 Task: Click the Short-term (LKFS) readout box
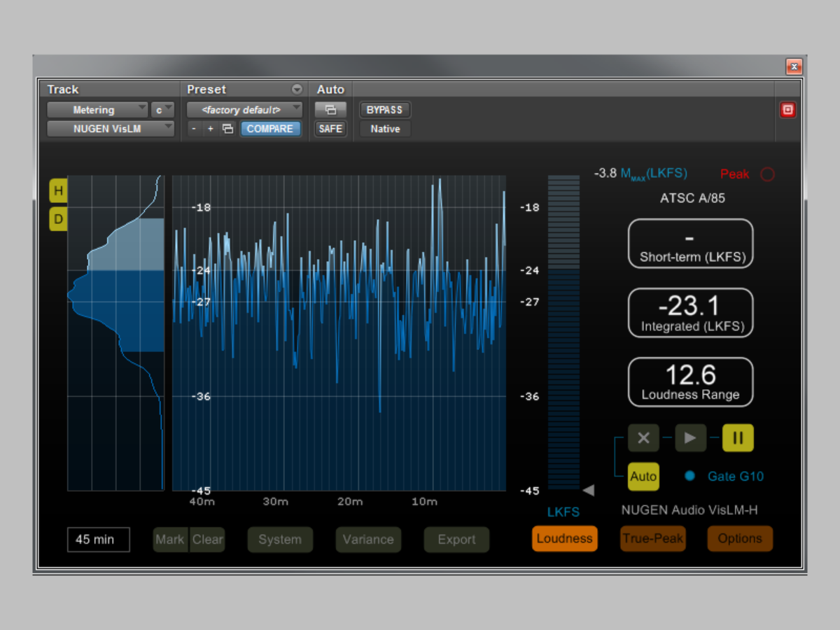coord(690,244)
